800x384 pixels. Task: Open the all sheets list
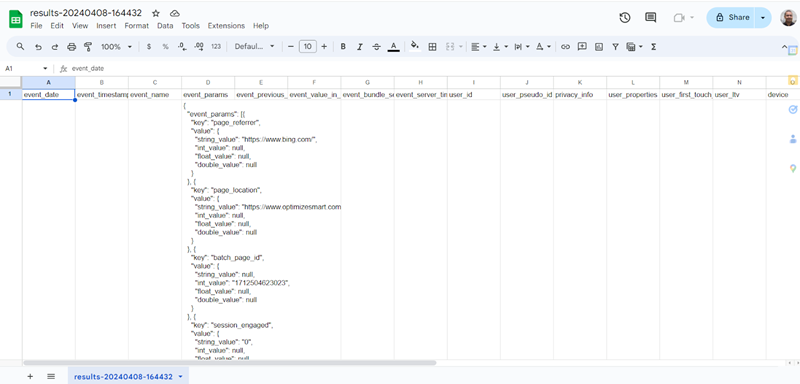51,376
